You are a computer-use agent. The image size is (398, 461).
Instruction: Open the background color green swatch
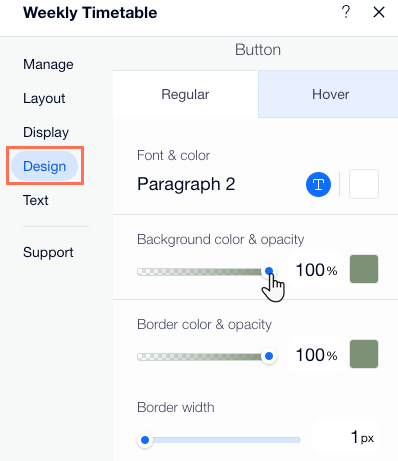point(364,269)
